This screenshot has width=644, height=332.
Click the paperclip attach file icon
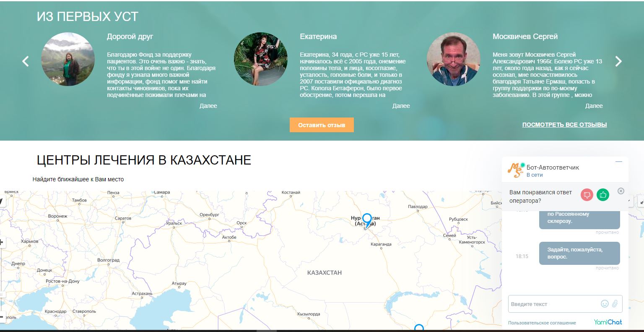615,303
